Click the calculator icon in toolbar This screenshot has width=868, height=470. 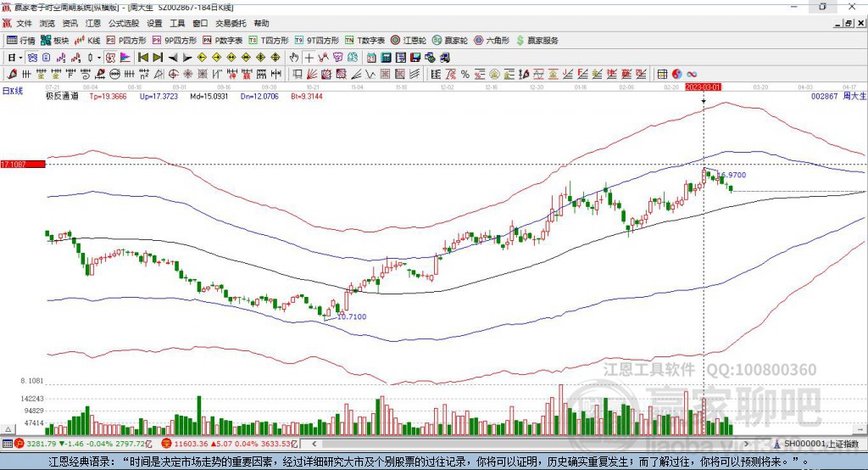pos(387,58)
